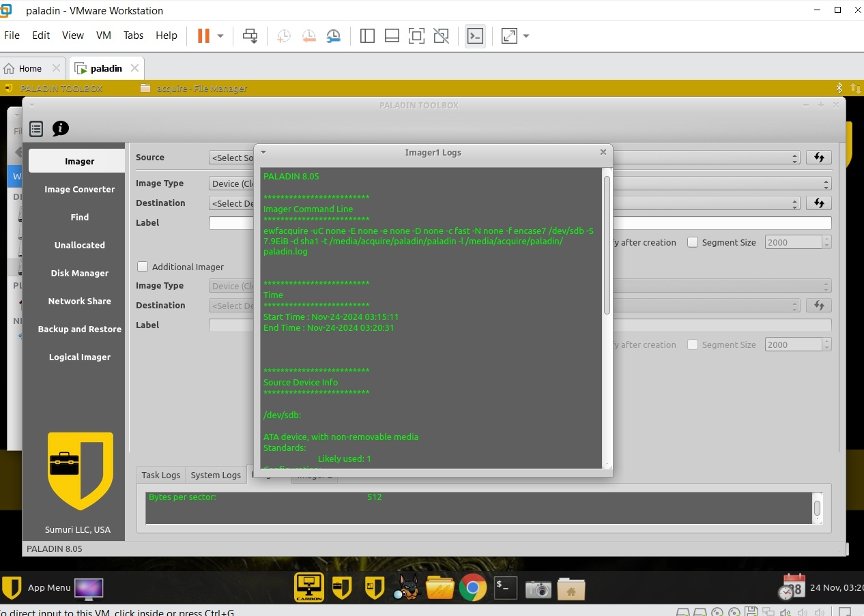The image size is (864, 616).
Task: Open the Network Share module
Action: pos(79,301)
